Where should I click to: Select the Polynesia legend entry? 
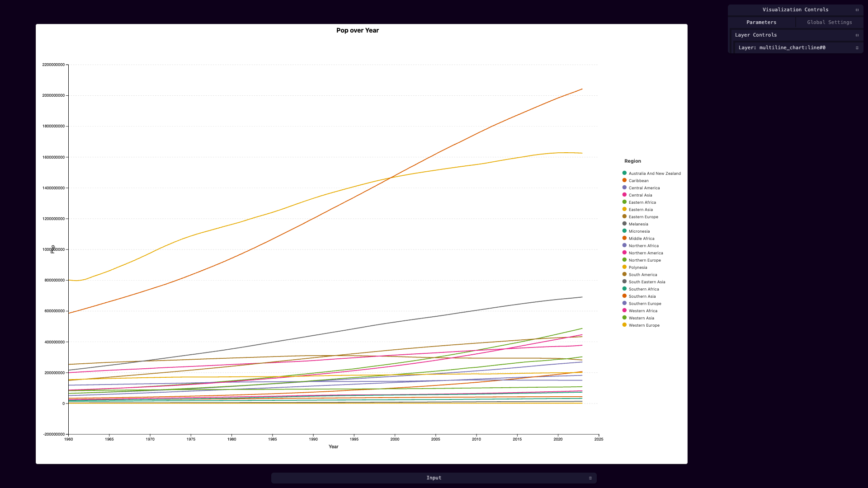tap(635, 267)
